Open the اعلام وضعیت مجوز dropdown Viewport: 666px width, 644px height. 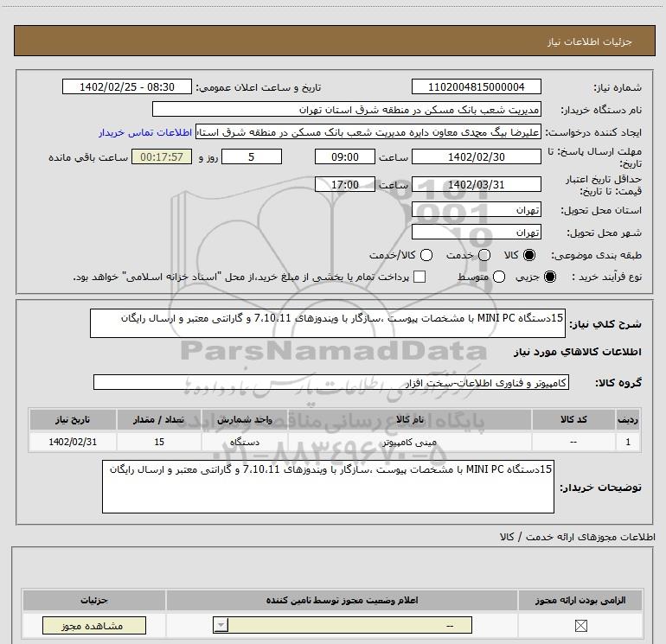coord(343,625)
